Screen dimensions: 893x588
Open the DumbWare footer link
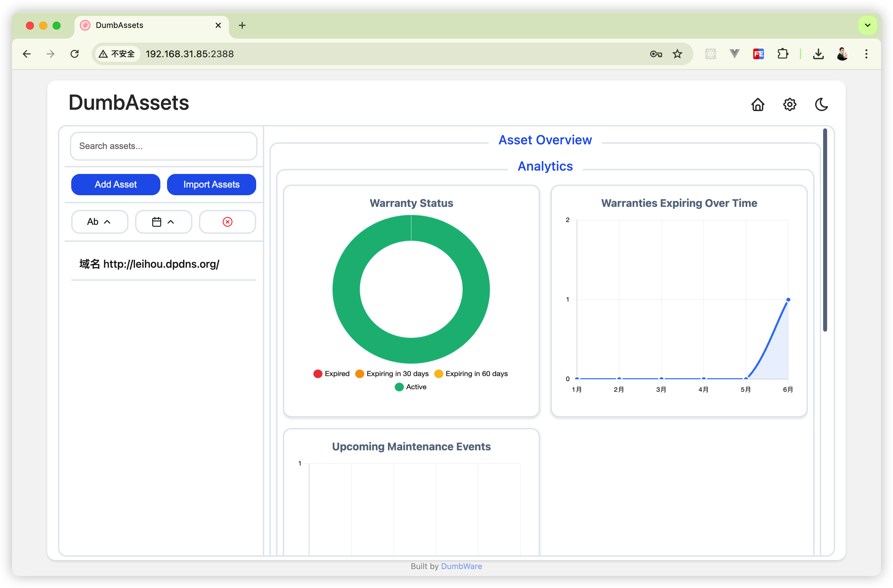pyautogui.click(x=461, y=566)
